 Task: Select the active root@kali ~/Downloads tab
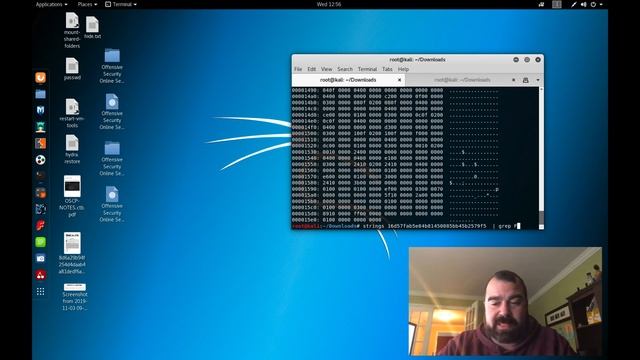click(x=348, y=80)
